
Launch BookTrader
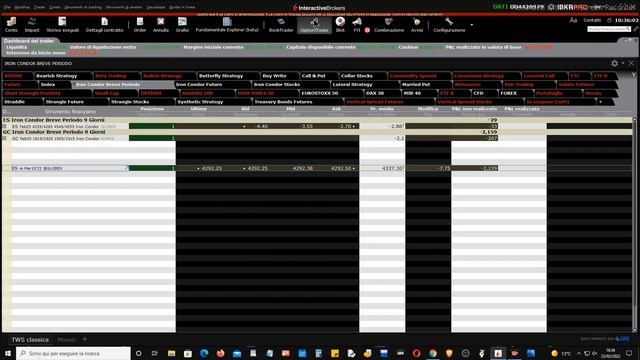(x=281, y=24)
